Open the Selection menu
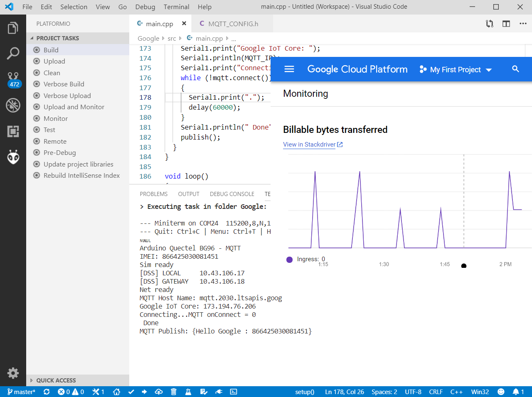532x397 pixels. pos(74,7)
